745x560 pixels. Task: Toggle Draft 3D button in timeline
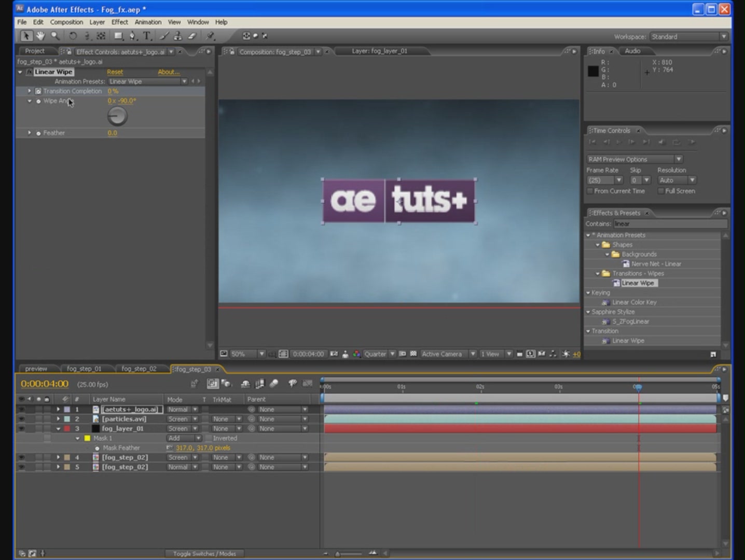pos(226,384)
